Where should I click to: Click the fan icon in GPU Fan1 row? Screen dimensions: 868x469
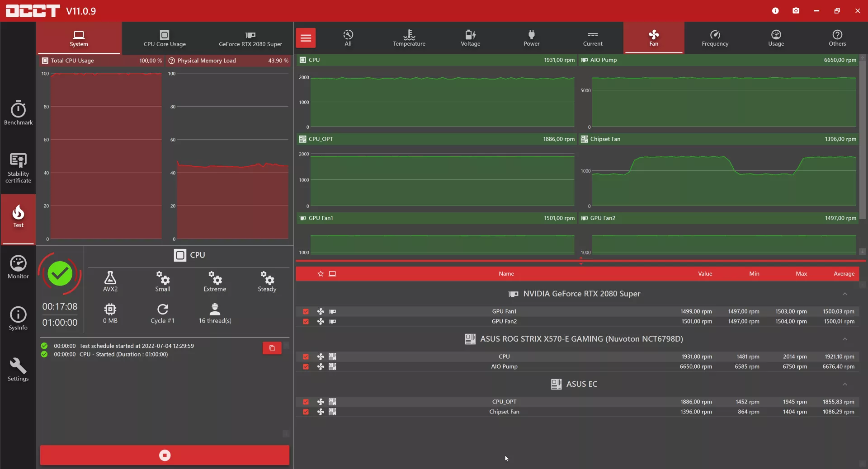point(321,312)
